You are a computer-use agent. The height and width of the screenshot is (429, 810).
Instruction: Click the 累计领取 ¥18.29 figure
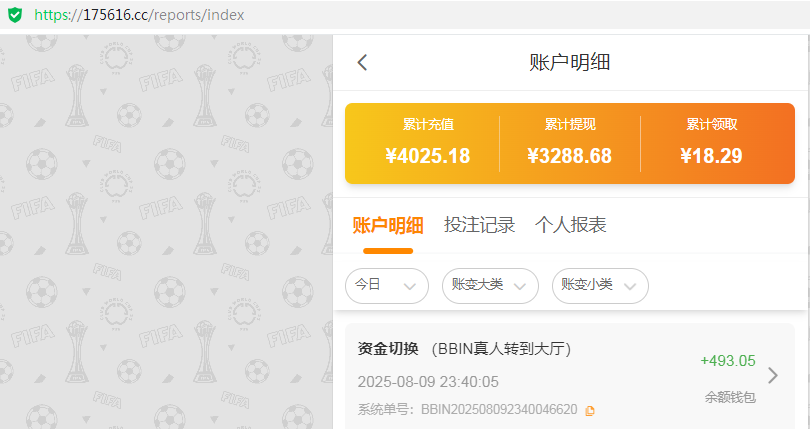pos(711,156)
